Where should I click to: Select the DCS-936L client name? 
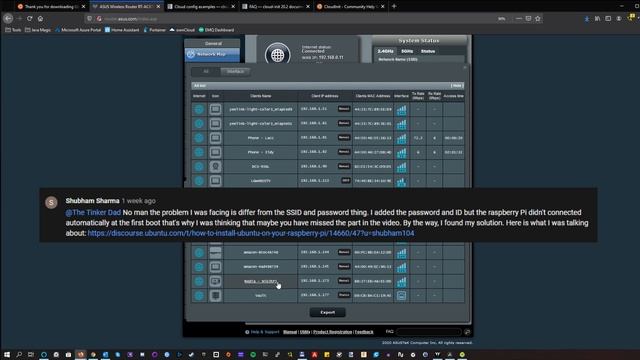click(x=261, y=167)
